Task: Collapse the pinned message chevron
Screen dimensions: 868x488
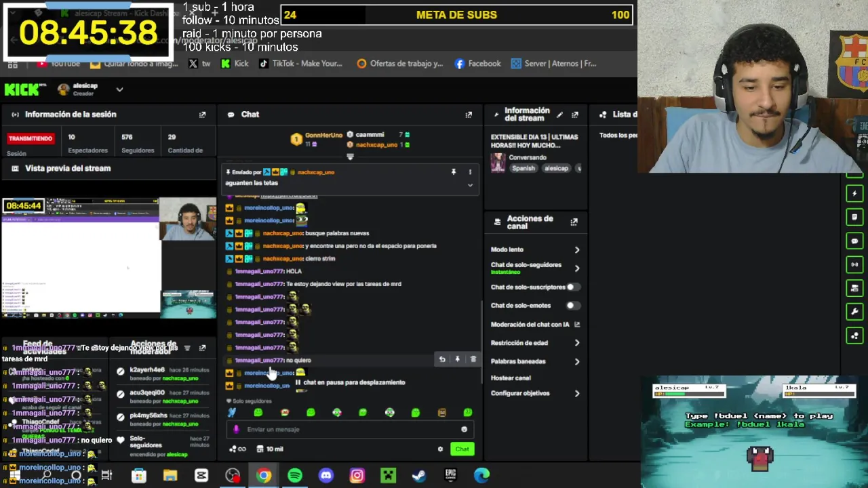Action: pos(470,185)
